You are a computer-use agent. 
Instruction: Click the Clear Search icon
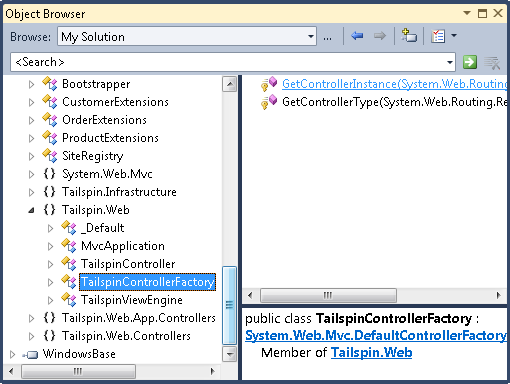[x=492, y=62]
